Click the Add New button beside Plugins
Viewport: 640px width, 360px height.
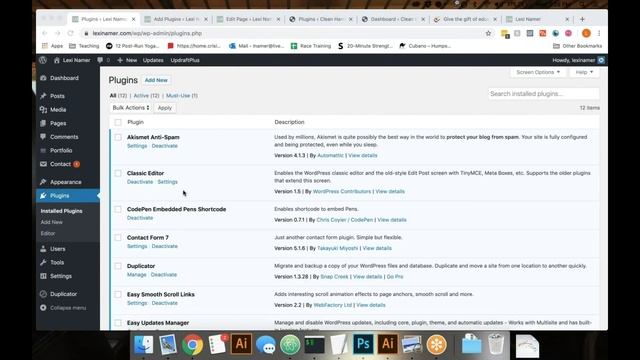(156, 80)
